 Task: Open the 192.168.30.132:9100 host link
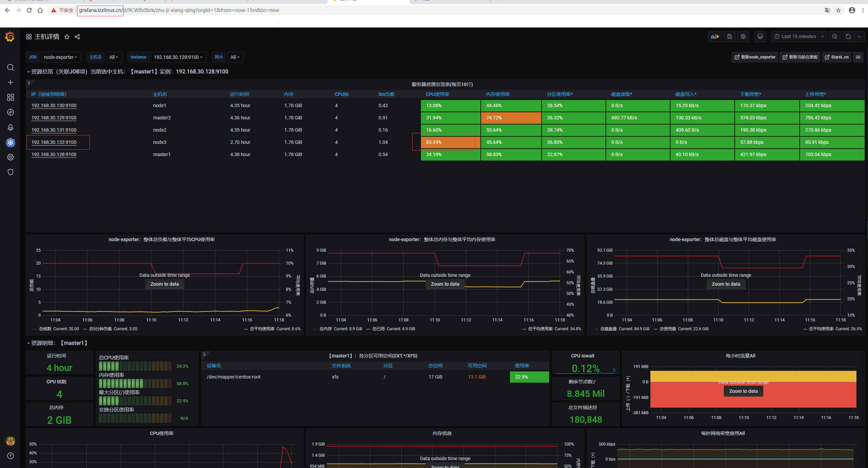coord(54,142)
